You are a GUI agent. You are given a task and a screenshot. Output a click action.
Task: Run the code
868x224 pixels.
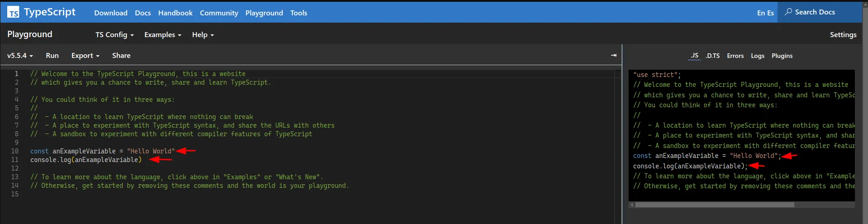pyautogui.click(x=52, y=56)
